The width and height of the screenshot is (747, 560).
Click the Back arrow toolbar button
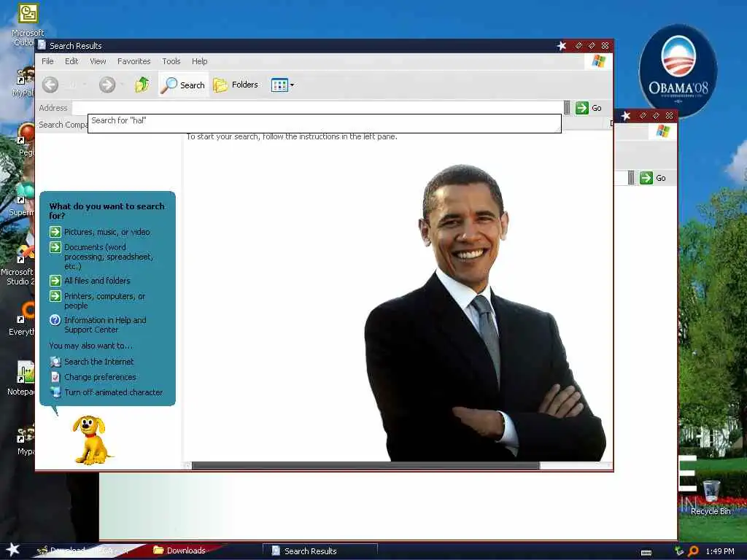tap(50, 85)
